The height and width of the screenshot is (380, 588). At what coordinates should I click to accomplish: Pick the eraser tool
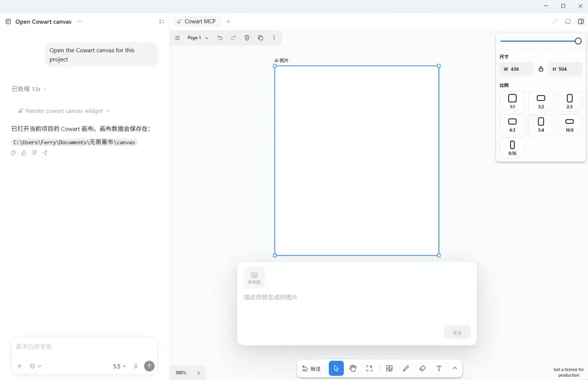click(422, 369)
